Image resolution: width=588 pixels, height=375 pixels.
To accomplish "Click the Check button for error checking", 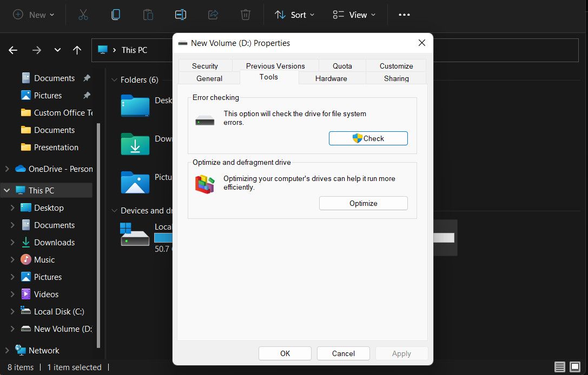I will point(368,138).
